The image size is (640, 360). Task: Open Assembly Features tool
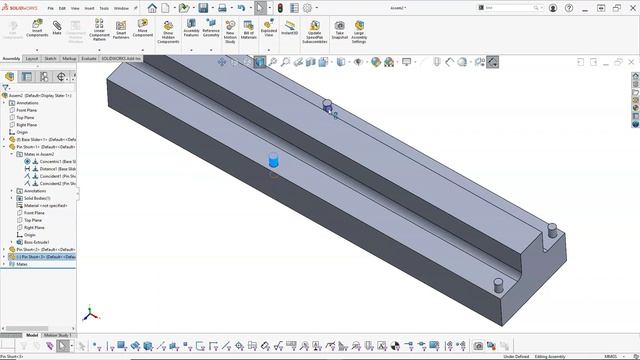191,28
